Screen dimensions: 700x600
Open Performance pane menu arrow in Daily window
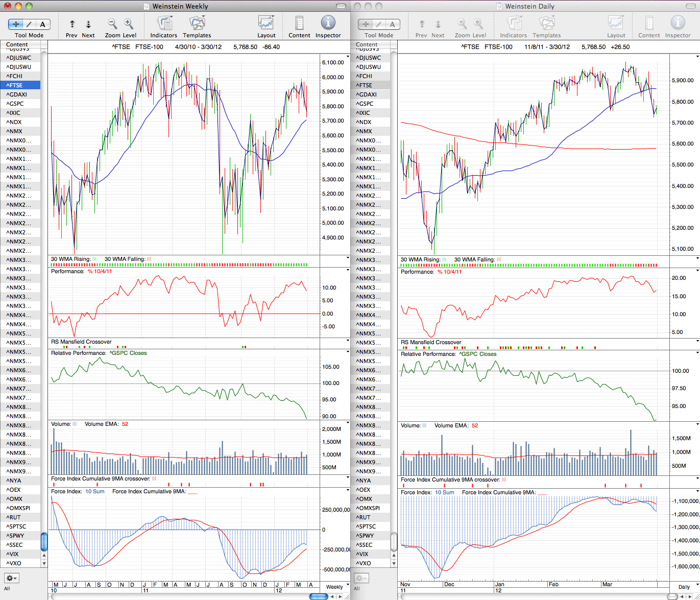point(697,271)
